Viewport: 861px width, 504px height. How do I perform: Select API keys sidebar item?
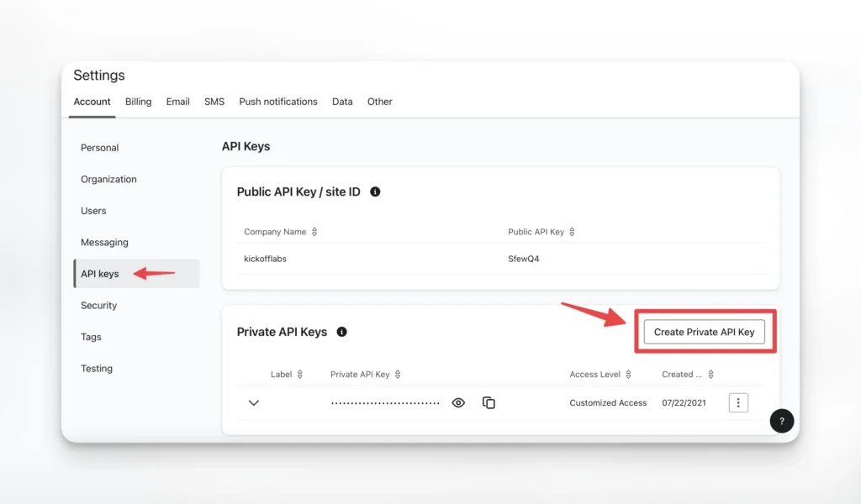136,274
